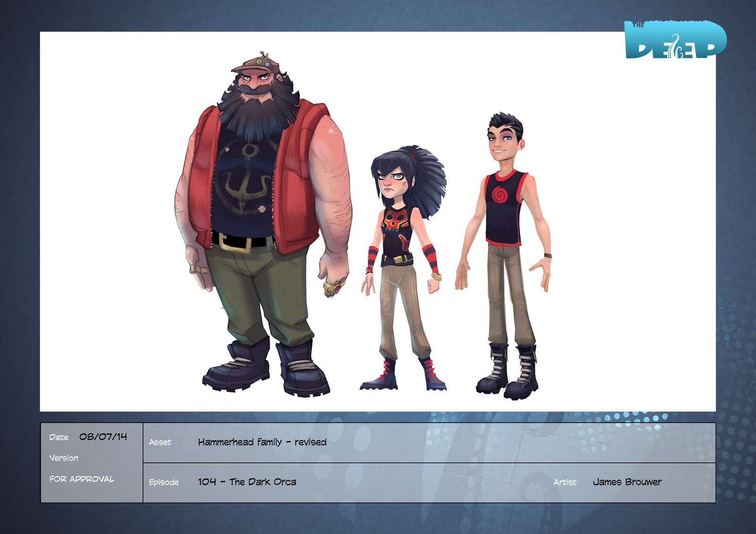Click the 'Date' label

click(x=59, y=437)
